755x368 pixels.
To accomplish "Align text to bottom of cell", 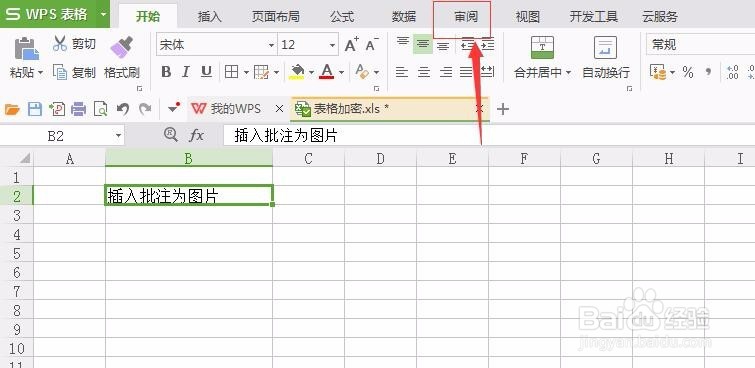I will pyautogui.click(x=443, y=47).
